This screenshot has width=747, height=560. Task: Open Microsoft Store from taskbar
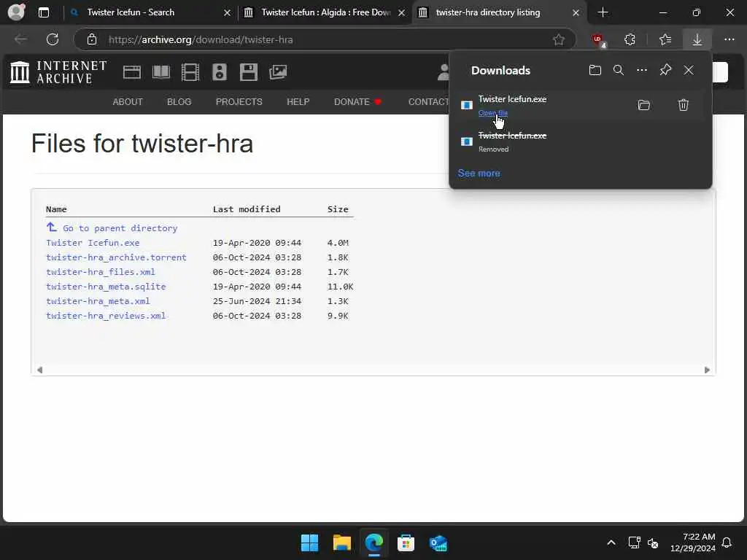tap(406, 542)
